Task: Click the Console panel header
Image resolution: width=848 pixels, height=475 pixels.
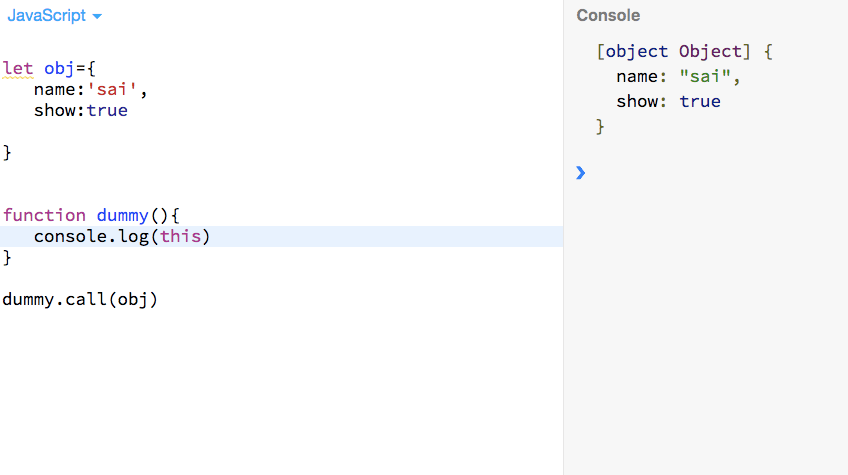Action: coord(608,16)
